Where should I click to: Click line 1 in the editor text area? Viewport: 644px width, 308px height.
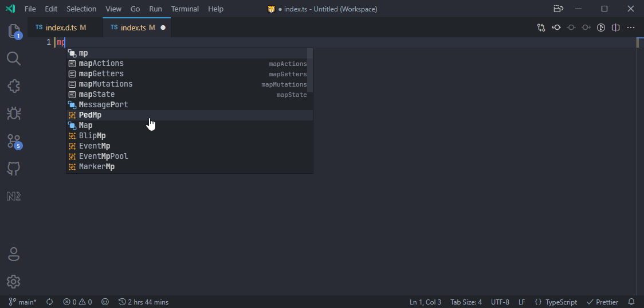tap(345, 42)
